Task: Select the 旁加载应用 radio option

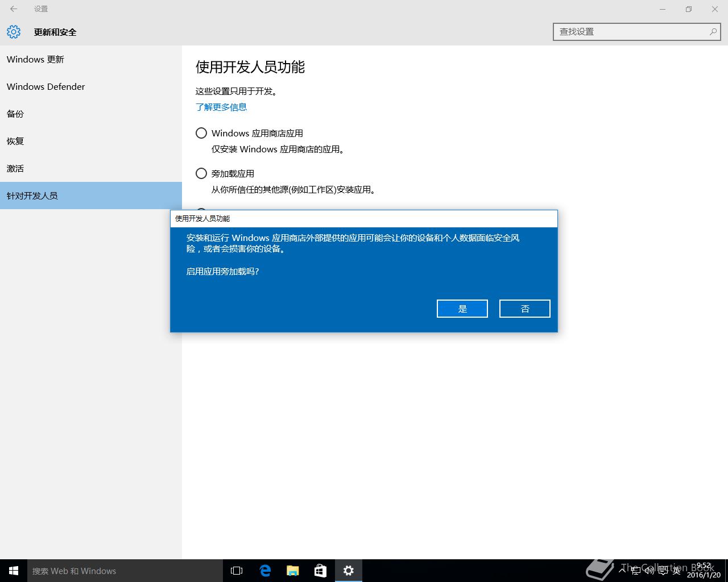Action: 201,173
